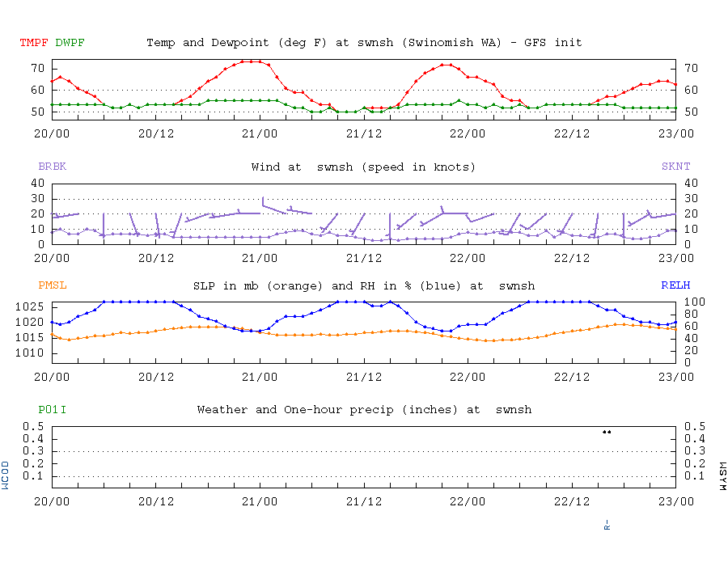
Task: Click 20/00 time label under the precip chart
Action: (x=52, y=501)
